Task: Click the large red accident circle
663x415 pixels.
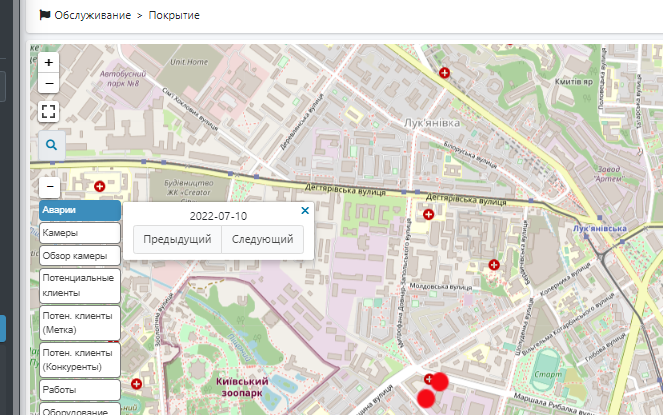Action: 439,380
